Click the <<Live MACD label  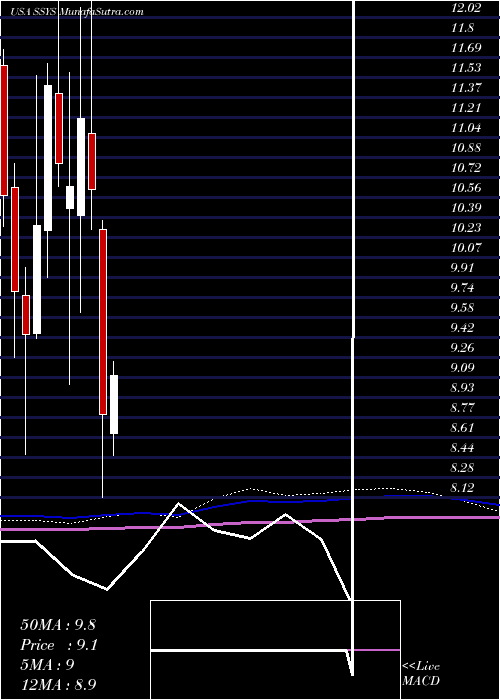point(421,674)
